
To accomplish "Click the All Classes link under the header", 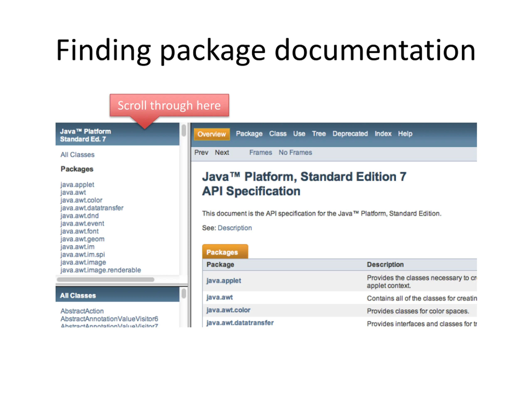I will (x=77, y=155).
